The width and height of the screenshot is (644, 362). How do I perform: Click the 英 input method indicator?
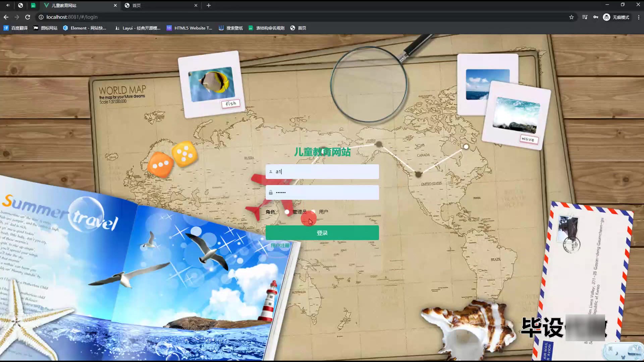click(x=610, y=349)
